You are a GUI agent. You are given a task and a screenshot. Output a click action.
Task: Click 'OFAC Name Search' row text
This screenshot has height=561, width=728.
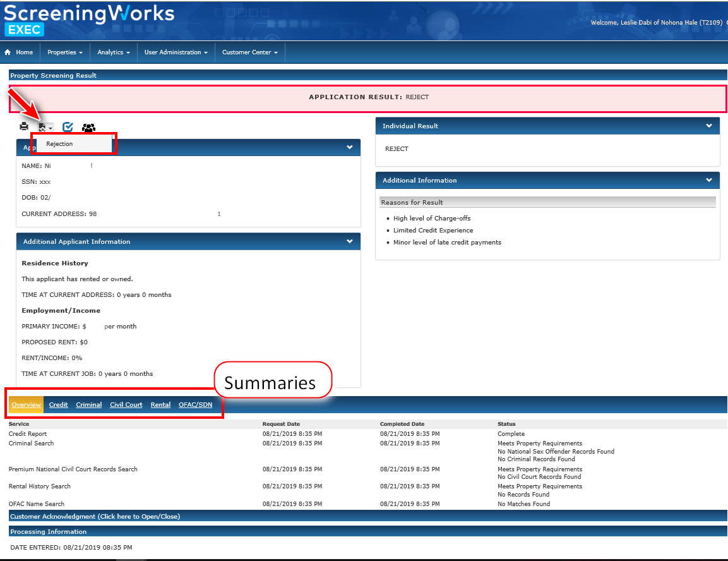[37, 504]
